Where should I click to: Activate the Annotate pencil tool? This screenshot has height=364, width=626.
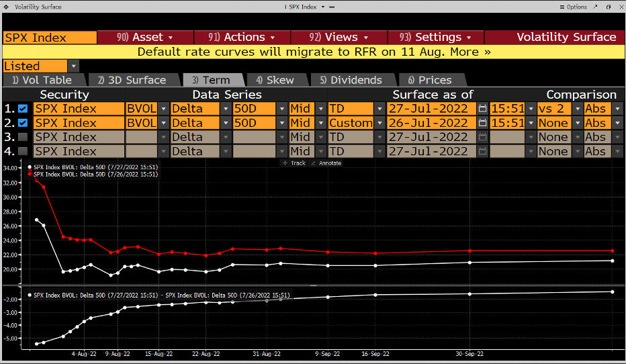[326, 163]
